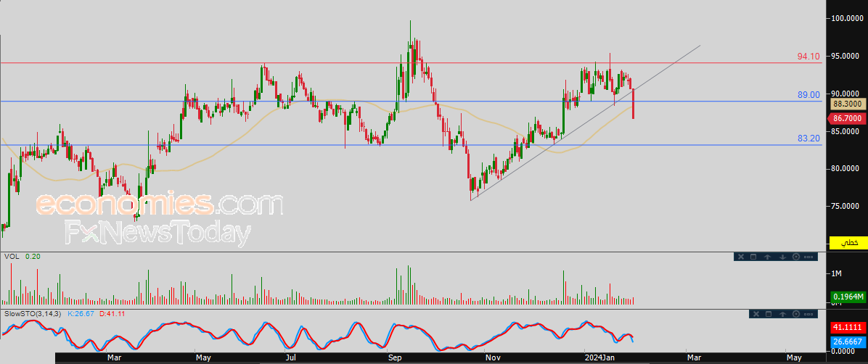Open VOL indicator settings gear
868x364 pixels.
[x=796, y=257]
